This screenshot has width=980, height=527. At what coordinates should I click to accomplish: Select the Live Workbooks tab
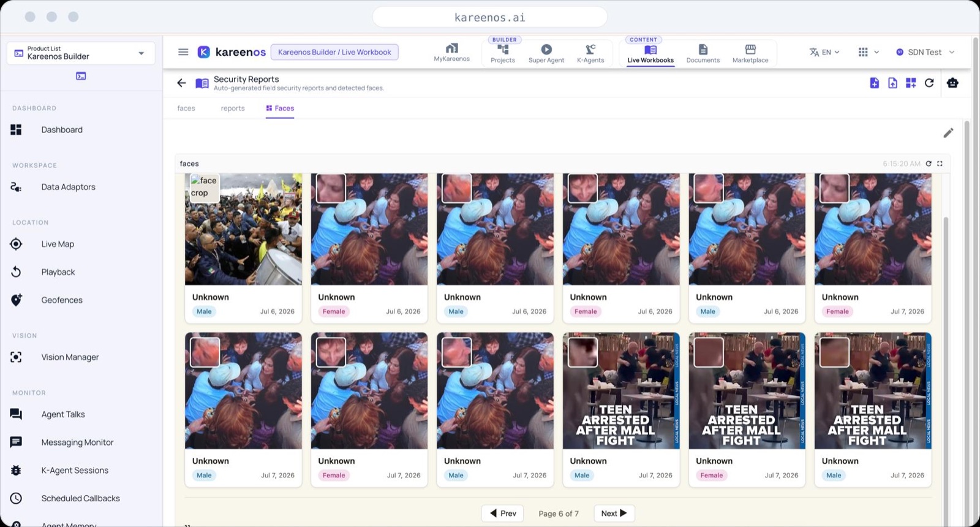pyautogui.click(x=650, y=53)
